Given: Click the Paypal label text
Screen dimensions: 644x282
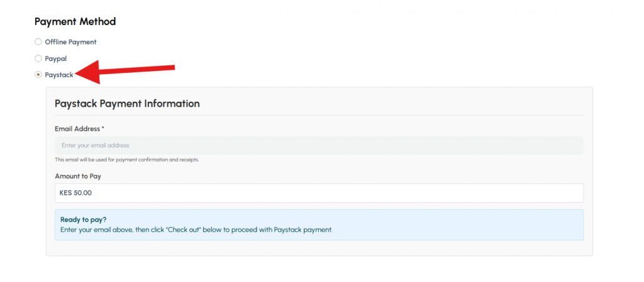Looking at the screenshot, I should [56, 58].
